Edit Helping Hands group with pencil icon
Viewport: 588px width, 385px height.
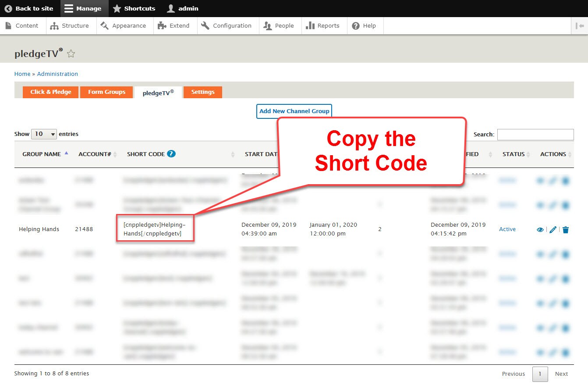tap(553, 229)
